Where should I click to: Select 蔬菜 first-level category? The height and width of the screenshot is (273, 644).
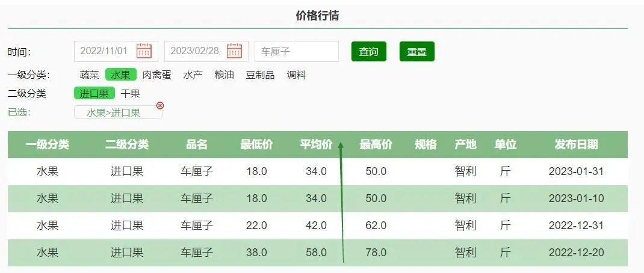tap(90, 75)
